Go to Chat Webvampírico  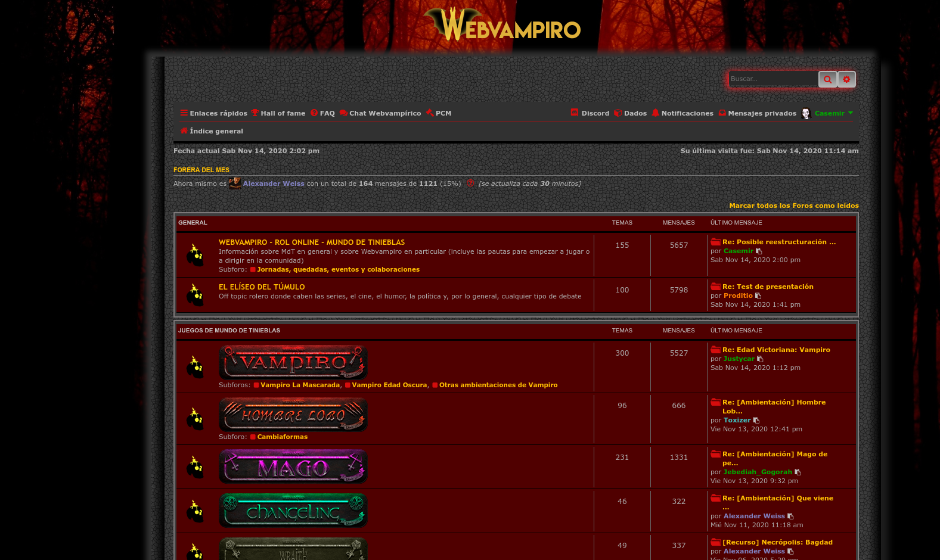(380, 113)
